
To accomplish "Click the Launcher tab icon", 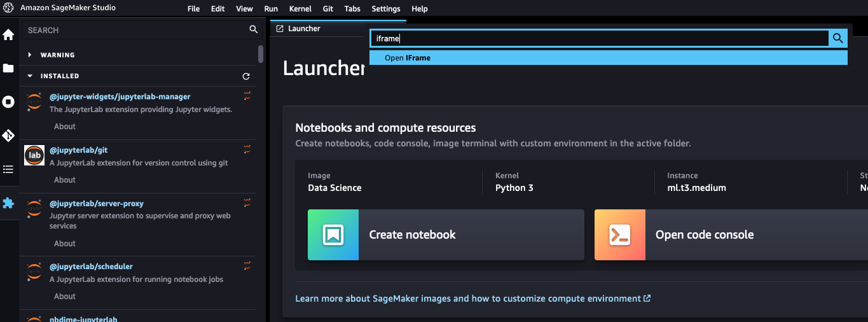I will (280, 29).
